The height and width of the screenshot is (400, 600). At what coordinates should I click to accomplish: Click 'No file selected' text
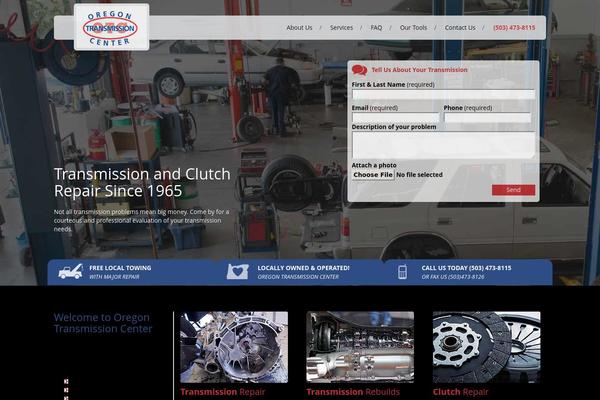tap(419, 175)
